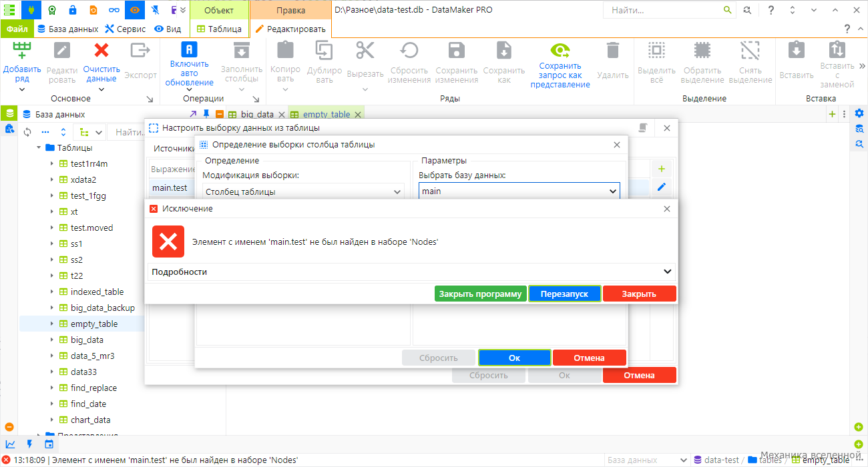Open the Выбрать базу данных combo box
The width and height of the screenshot is (868, 467).
click(x=519, y=191)
